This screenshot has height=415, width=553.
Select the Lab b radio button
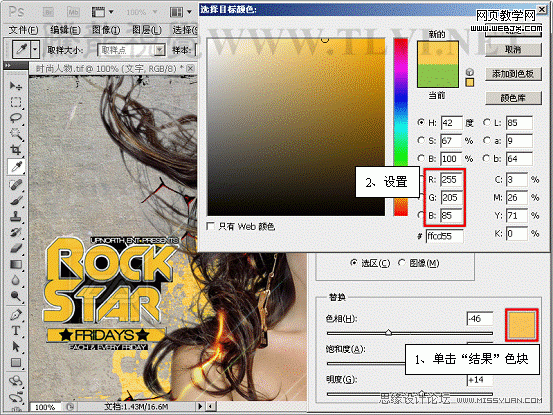click(x=487, y=158)
